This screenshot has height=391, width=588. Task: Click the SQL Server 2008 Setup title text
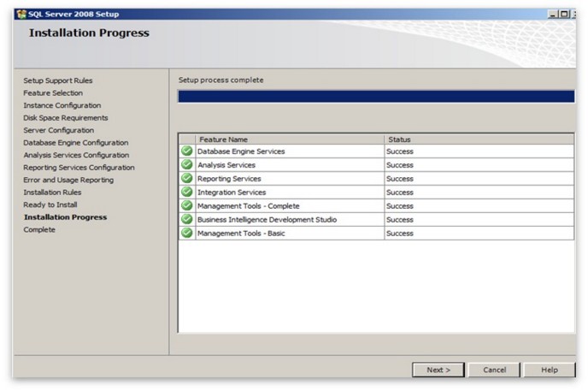click(73, 15)
